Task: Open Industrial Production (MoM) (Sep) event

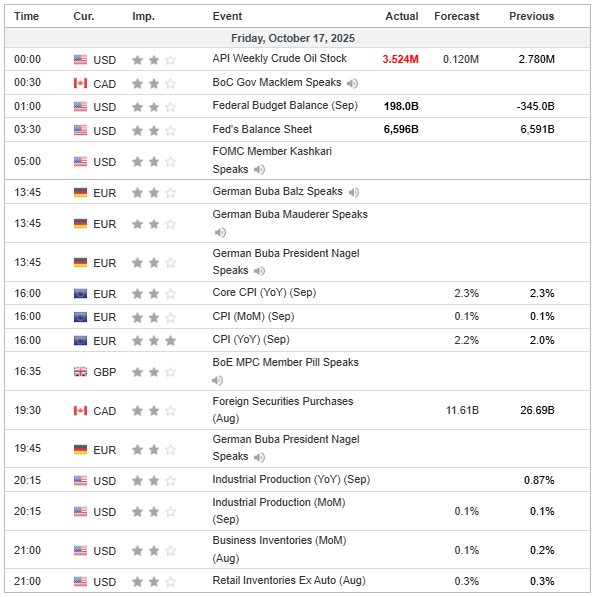Action: click(279, 511)
